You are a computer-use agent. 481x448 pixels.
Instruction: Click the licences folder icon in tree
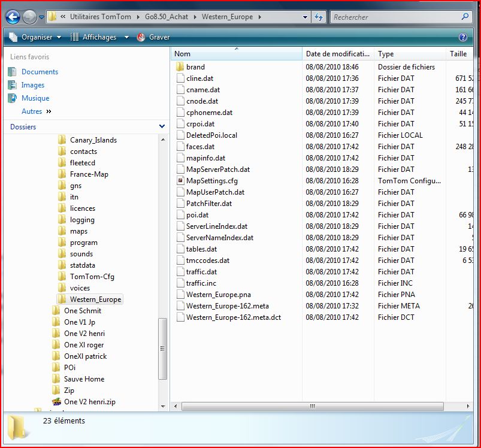tap(62, 208)
